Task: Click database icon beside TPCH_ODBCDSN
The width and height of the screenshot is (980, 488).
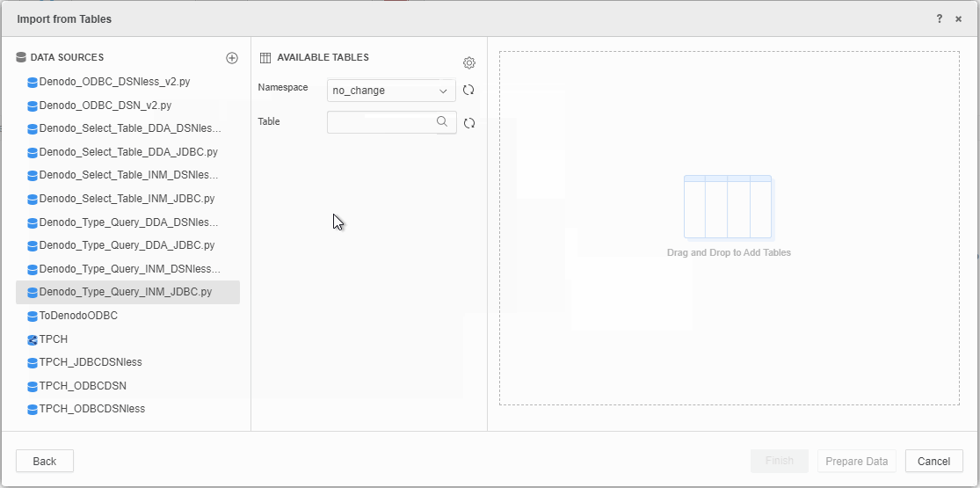Action: (x=33, y=387)
